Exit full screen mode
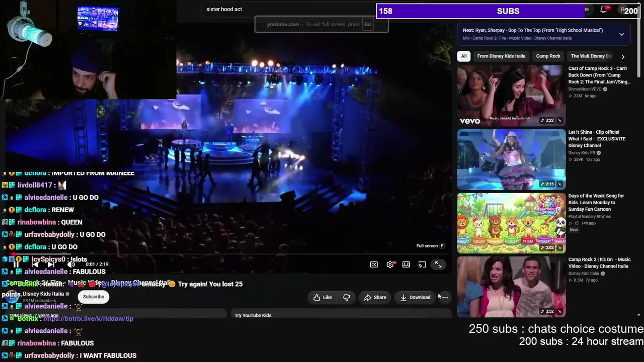This screenshot has height=362, width=644. click(x=438, y=264)
